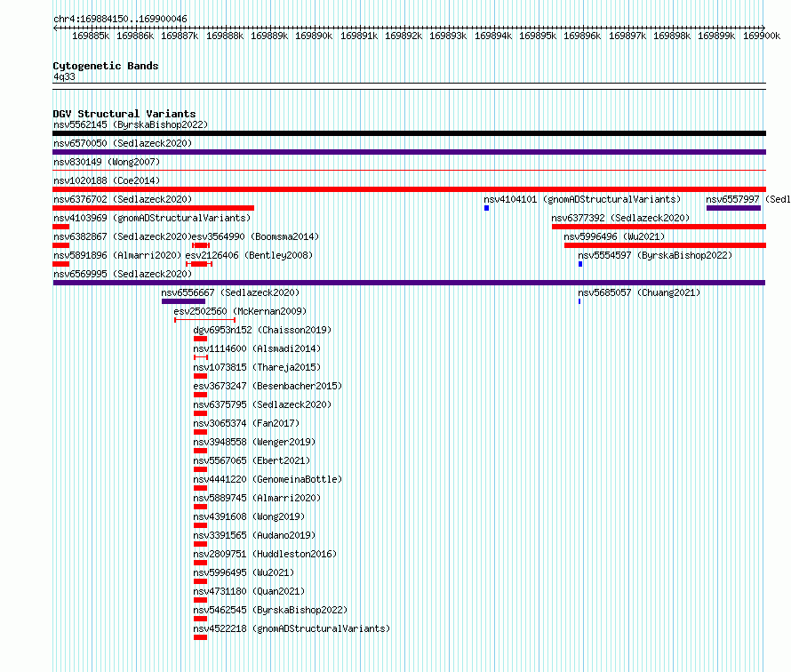
Task: Open nsv830149 (Wong2007) variant label
Action: coord(107,162)
